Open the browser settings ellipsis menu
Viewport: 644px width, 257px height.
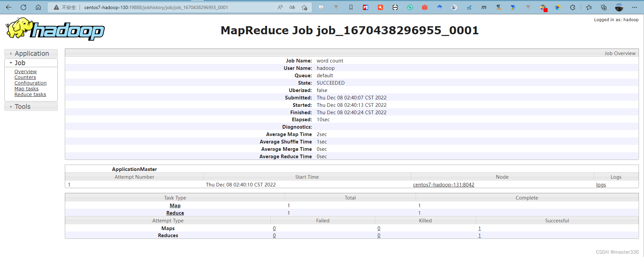634,7
